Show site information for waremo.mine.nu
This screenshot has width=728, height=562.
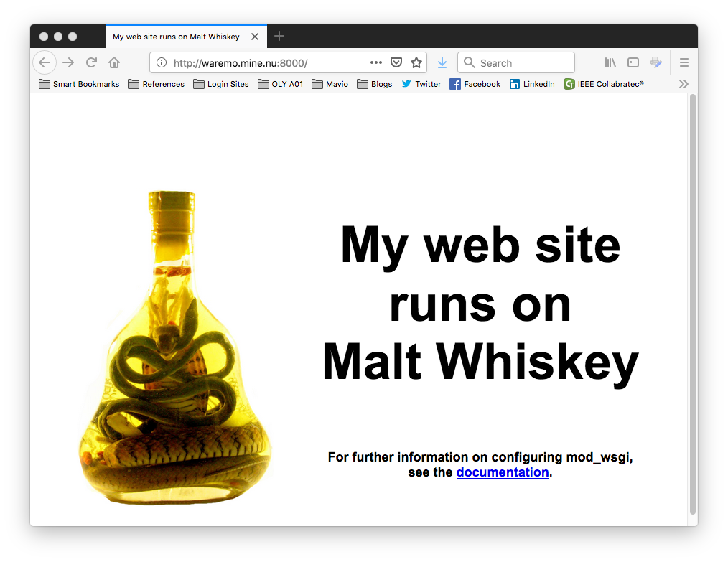[x=161, y=62]
